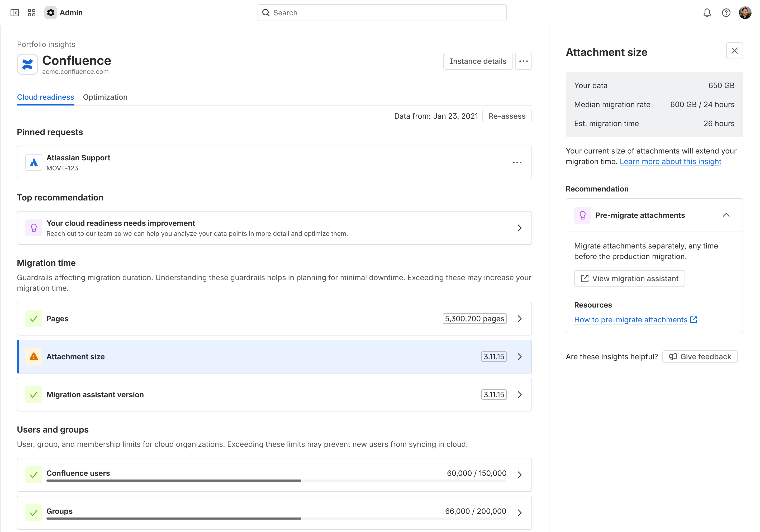Open How to pre-migrate attachments link

click(631, 320)
